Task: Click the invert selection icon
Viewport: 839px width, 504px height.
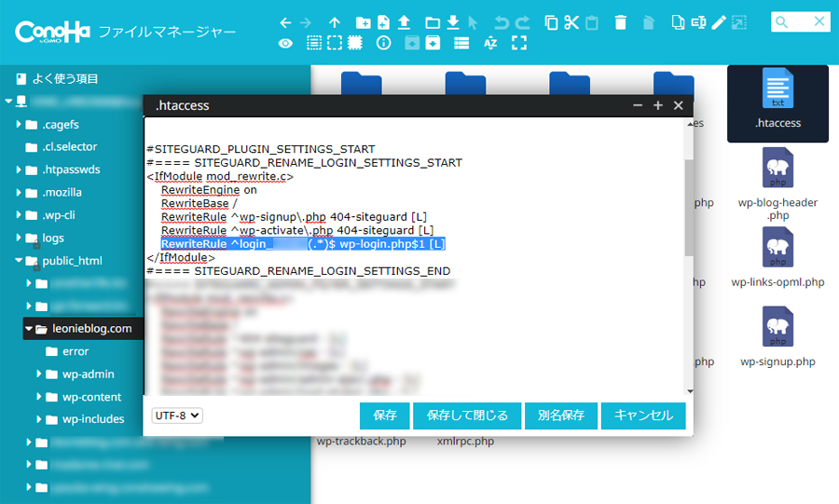Action: 355,43
